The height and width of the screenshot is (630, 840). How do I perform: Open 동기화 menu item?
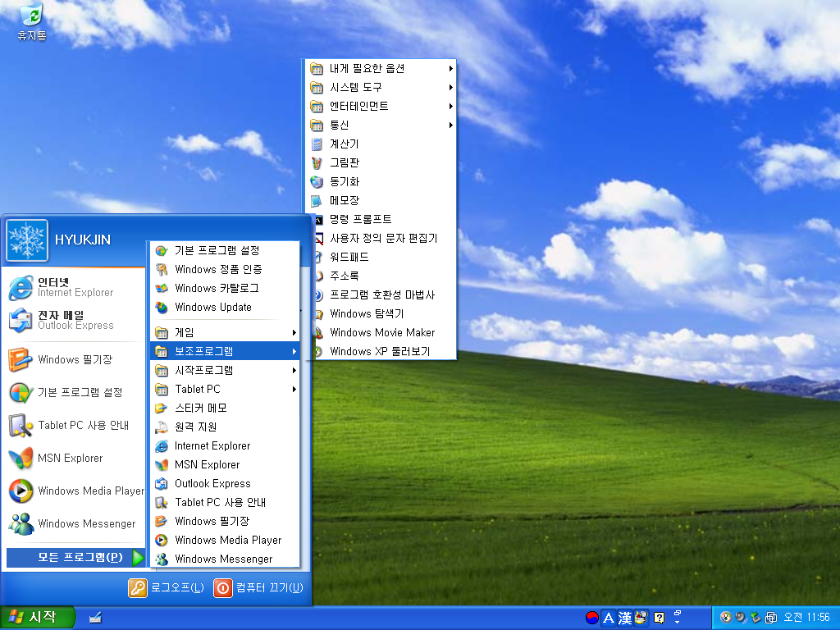pos(381,181)
